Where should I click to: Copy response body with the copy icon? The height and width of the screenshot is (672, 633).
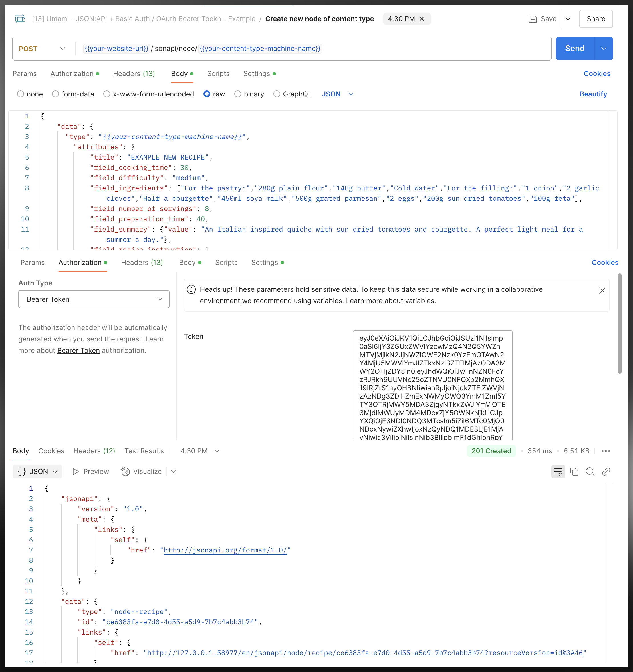pyautogui.click(x=574, y=472)
